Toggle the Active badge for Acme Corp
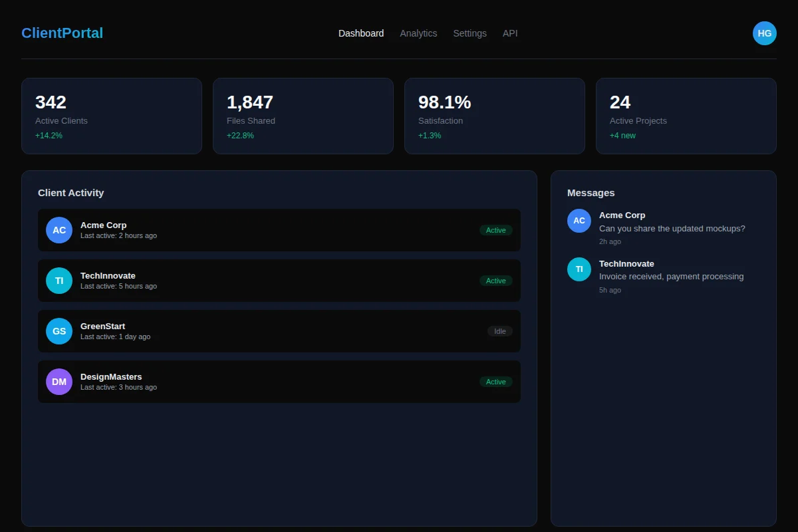 [x=496, y=230]
